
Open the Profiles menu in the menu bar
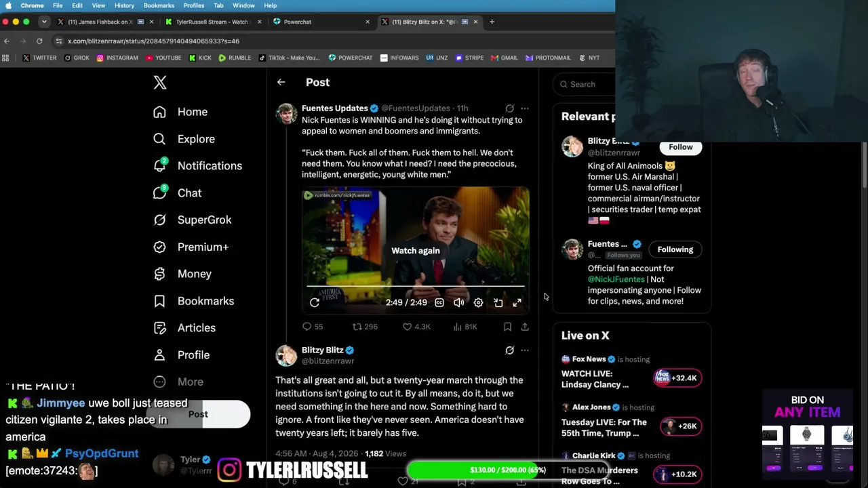click(x=194, y=5)
